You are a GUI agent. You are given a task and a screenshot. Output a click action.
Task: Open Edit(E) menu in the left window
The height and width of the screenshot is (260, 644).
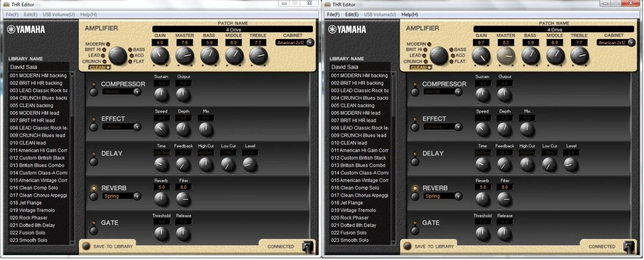point(31,14)
